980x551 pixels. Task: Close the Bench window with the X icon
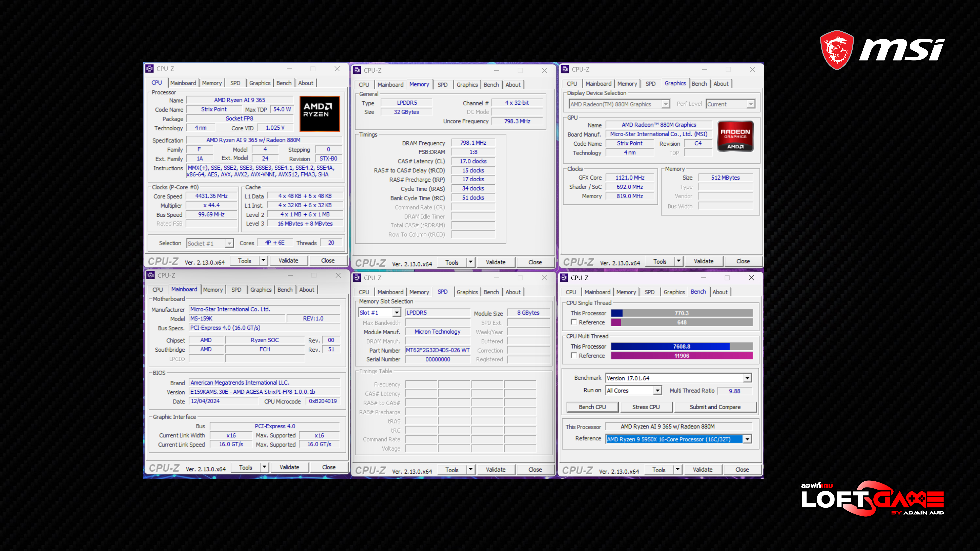751,278
